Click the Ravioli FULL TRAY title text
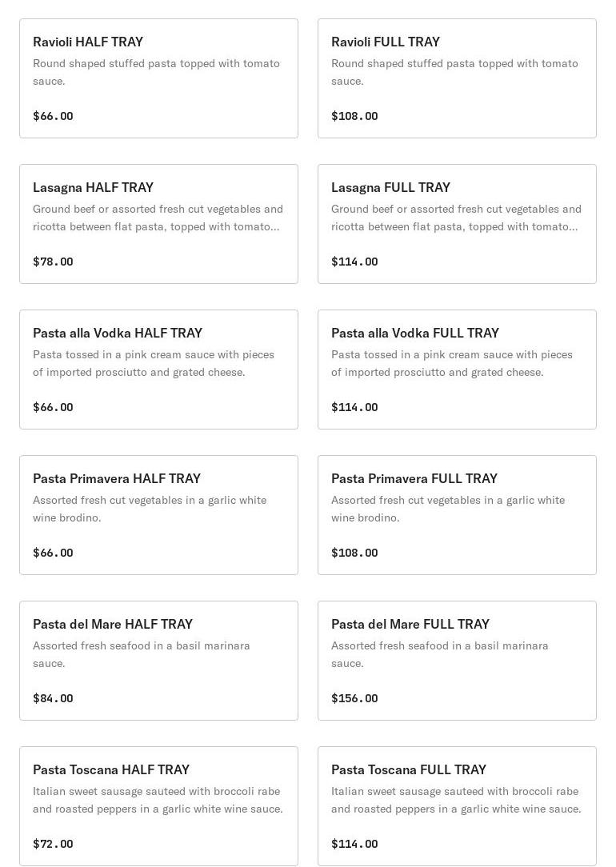616x867 pixels. coord(386,42)
